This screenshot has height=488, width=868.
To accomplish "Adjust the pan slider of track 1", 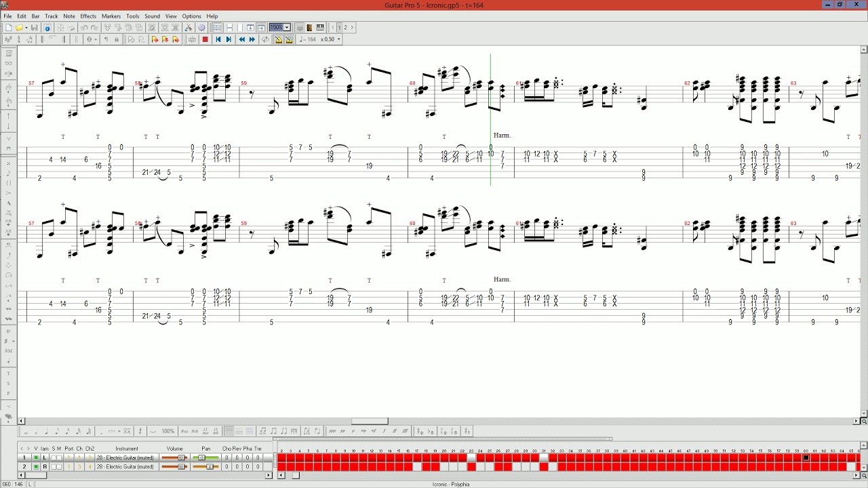I will [205, 457].
